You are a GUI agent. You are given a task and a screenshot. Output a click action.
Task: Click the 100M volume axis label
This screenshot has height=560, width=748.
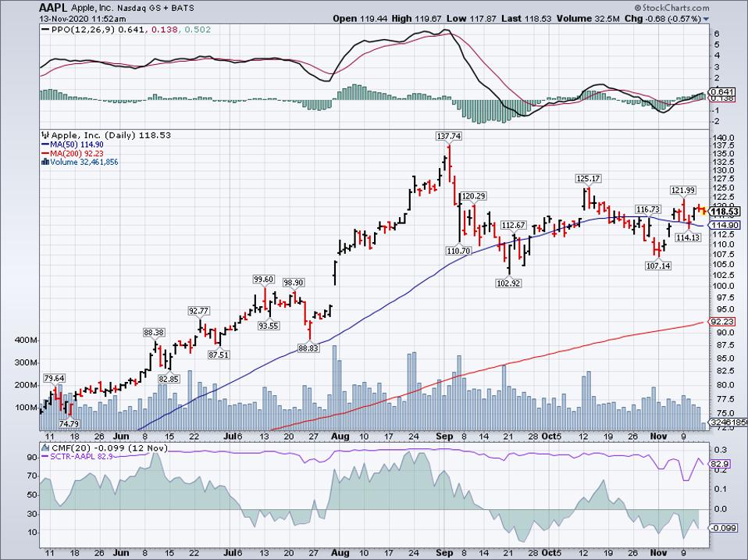27,408
